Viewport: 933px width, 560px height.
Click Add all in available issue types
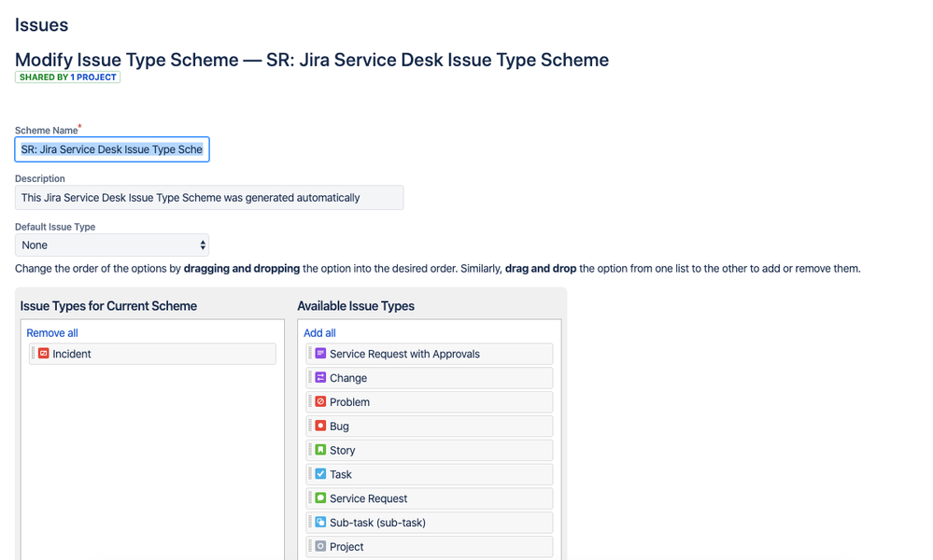pos(319,332)
